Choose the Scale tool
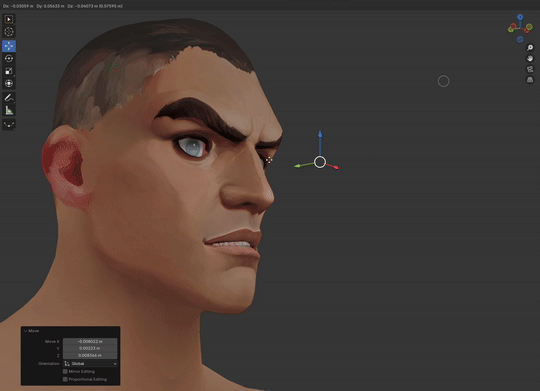The height and width of the screenshot is (391, 540). [9, 71]
